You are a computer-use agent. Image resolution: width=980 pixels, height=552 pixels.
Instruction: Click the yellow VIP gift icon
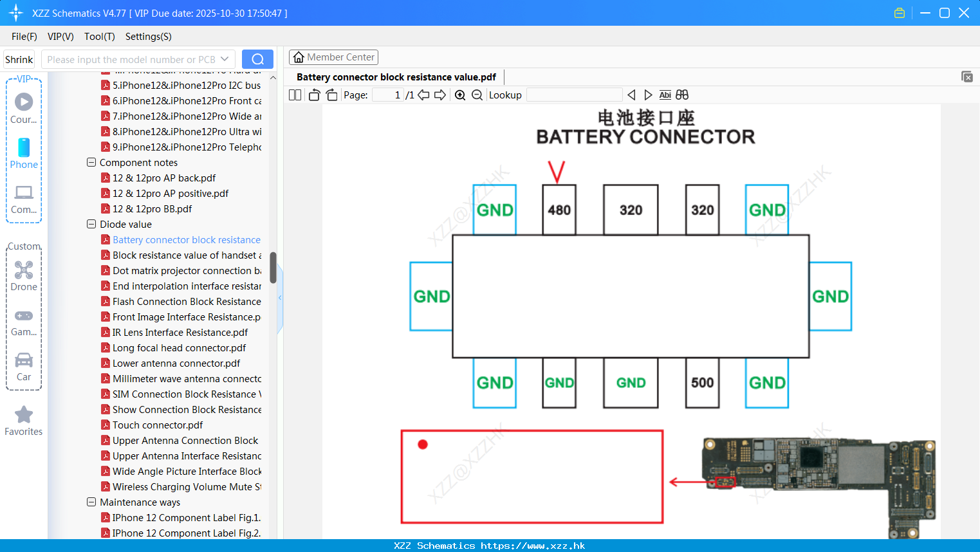(900, 13)
